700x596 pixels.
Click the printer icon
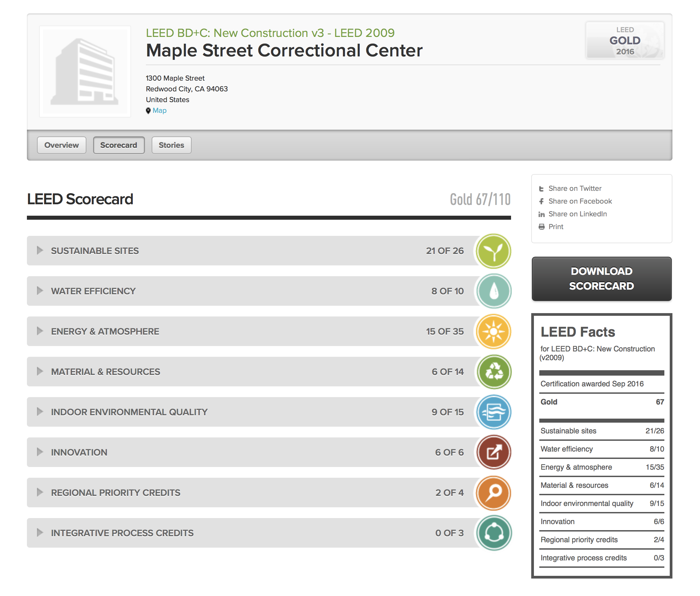(x=541, y=227)
